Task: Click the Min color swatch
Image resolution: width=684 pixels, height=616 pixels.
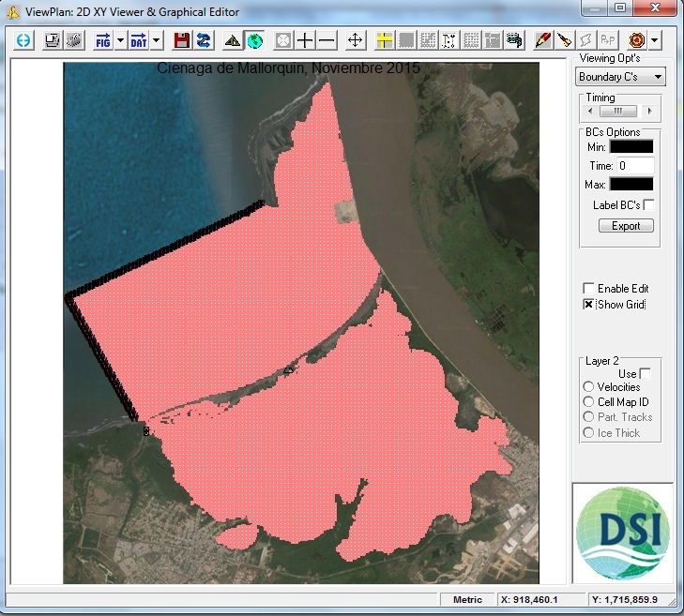Action: point(631,147)
